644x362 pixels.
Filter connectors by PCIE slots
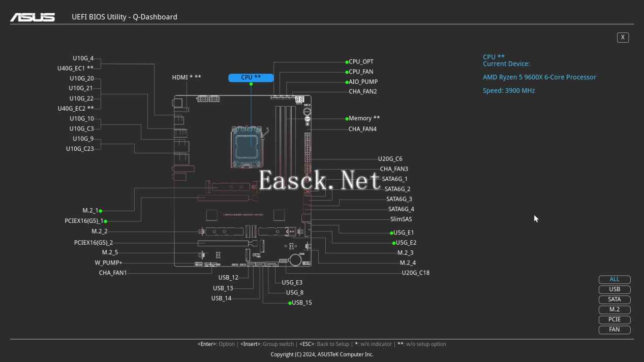click(615, 319)
